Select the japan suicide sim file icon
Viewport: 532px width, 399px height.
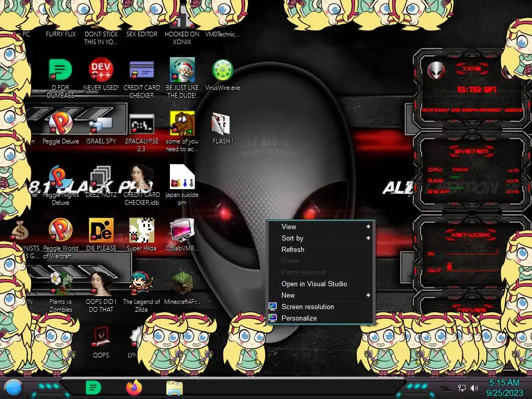tap(182, 177)
